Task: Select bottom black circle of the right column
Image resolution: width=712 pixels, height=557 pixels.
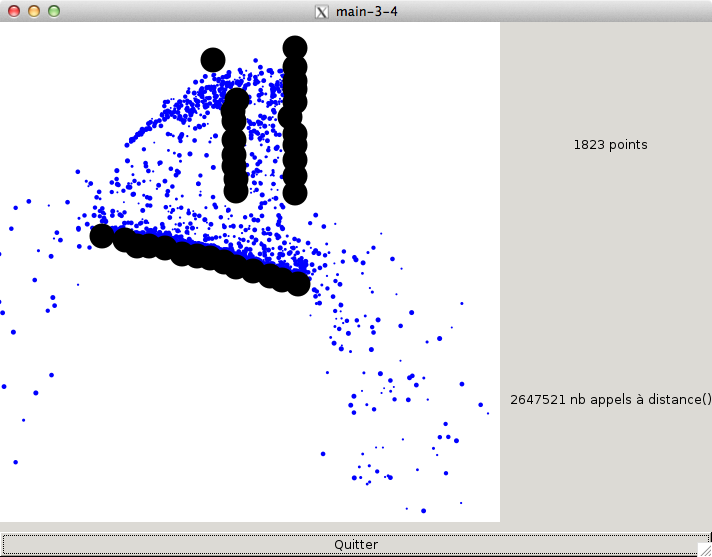Action: tap(294, 193)
